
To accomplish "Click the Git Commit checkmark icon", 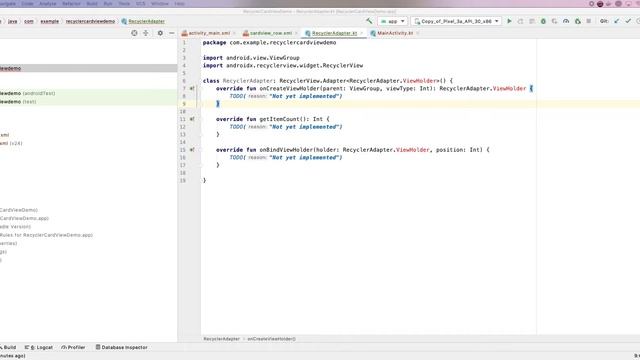I will pos(628,21).
